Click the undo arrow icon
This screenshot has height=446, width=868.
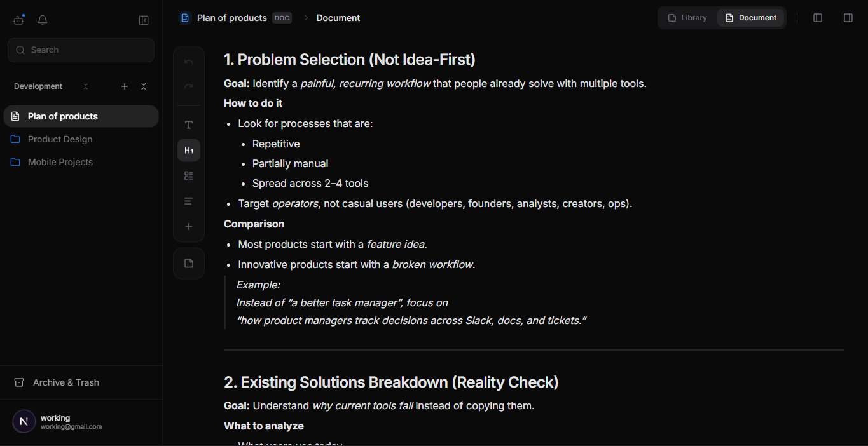(x=188, y=61)
